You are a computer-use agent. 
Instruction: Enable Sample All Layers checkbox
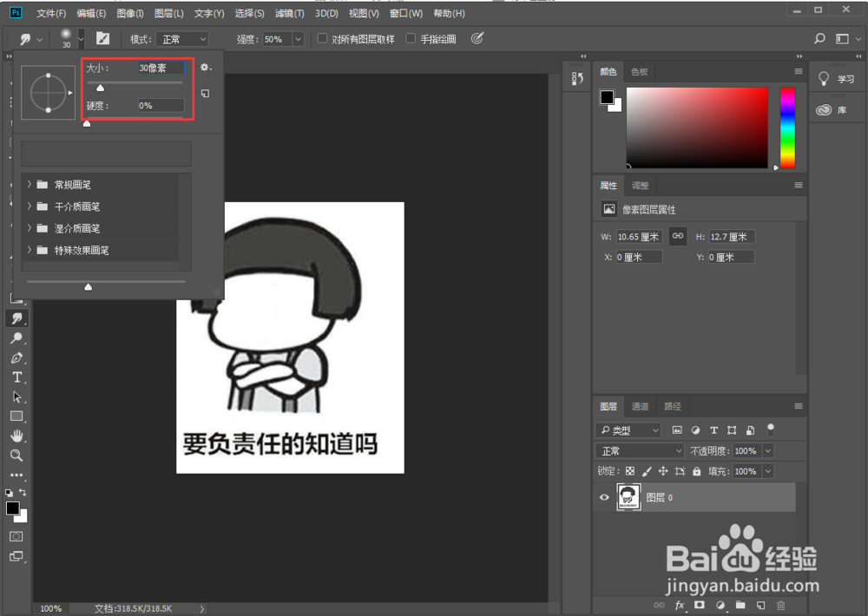[x=322, y=38]
